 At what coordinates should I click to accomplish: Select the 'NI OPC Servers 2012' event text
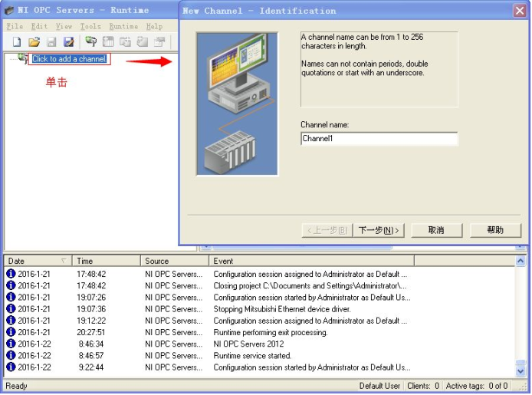click(x=248, y=344)
